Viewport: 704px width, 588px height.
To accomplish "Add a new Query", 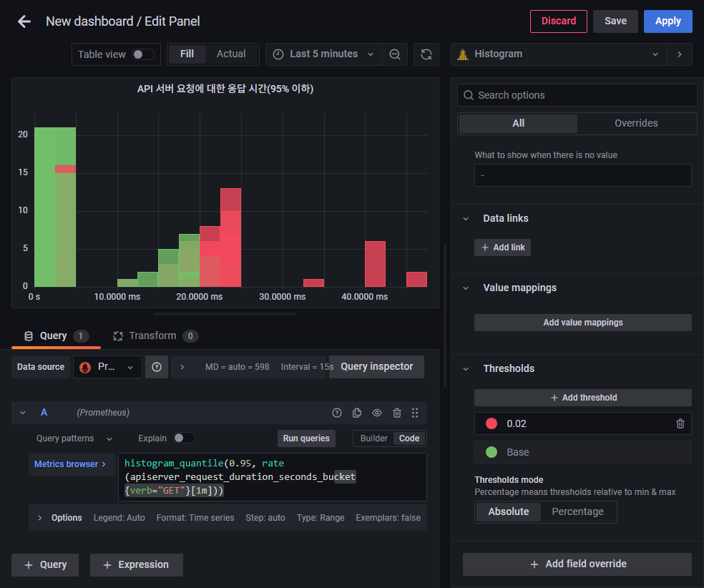I will (45, 565).
